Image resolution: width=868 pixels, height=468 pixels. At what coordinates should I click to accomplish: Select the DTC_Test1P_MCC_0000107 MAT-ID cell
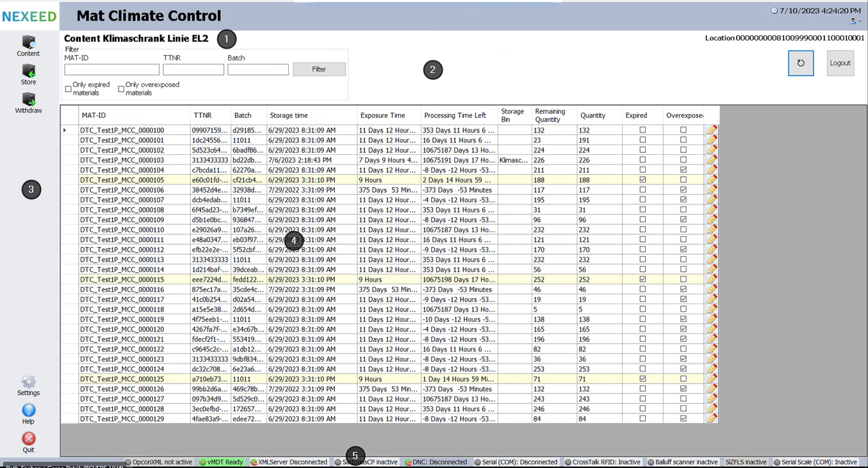[x=135, y=200]
